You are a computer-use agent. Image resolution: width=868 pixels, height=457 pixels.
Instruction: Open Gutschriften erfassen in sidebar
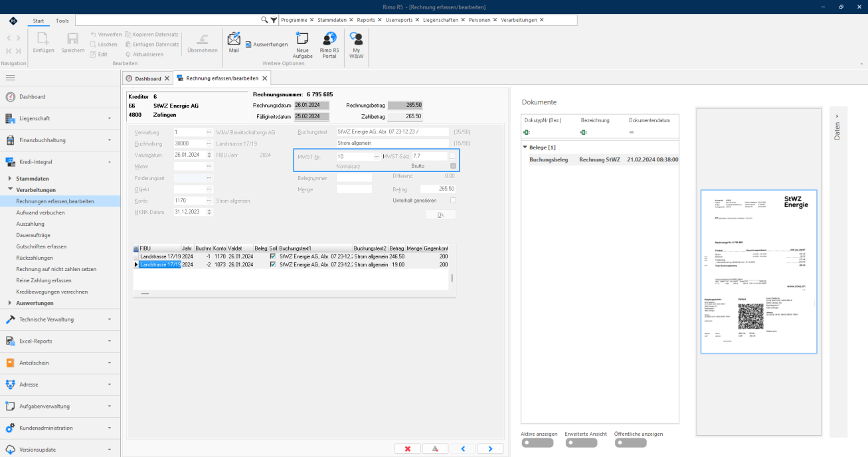point(41,246)
